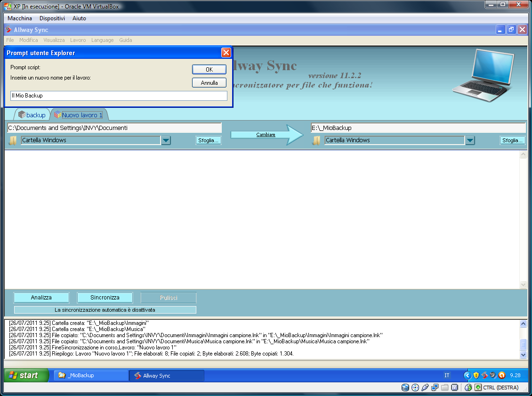Select the 'Nuovo lavoro 1' job tab

[79, 115]
